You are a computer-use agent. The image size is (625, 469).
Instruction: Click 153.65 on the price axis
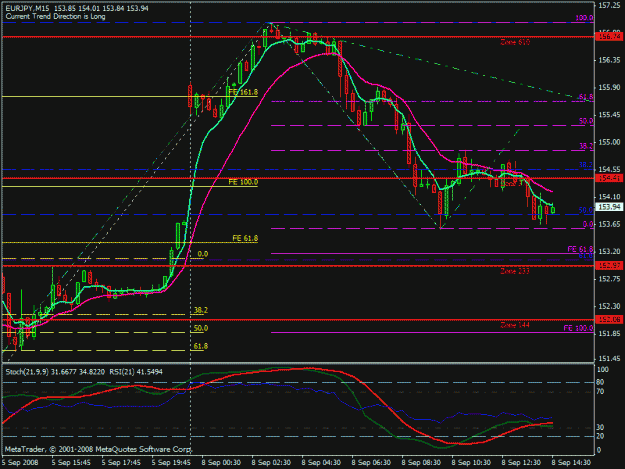click(610, 224)
